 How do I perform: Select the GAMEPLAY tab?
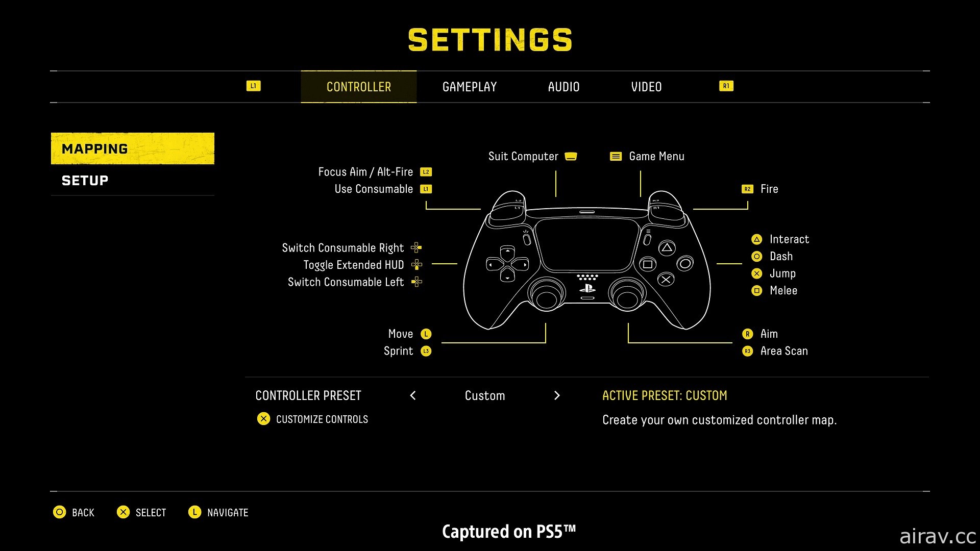470,86
